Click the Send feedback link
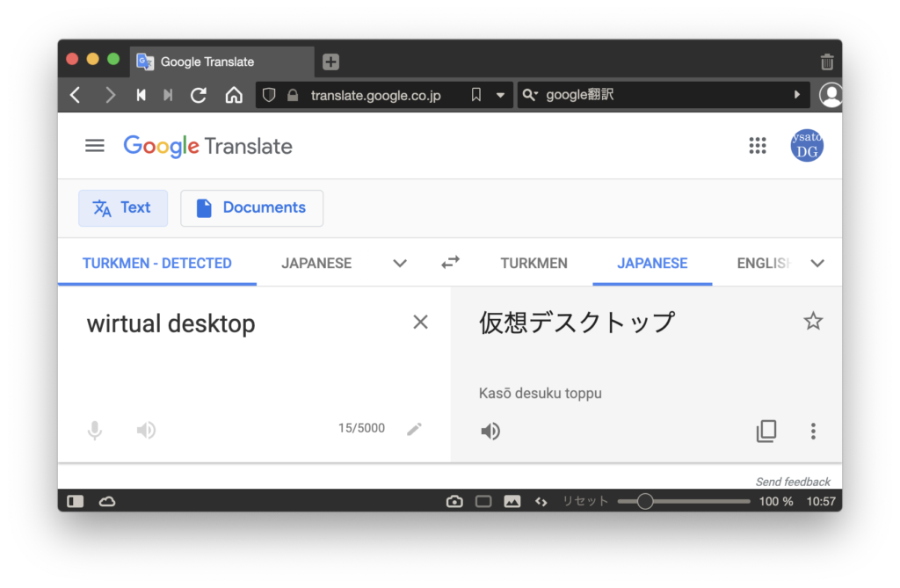900x588 pixels. (x=793, y=482)
